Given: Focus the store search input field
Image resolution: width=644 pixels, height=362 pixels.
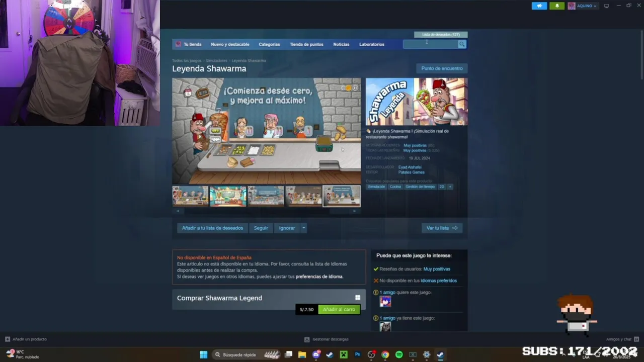Looking at the screenshot, I should [430, 44].
